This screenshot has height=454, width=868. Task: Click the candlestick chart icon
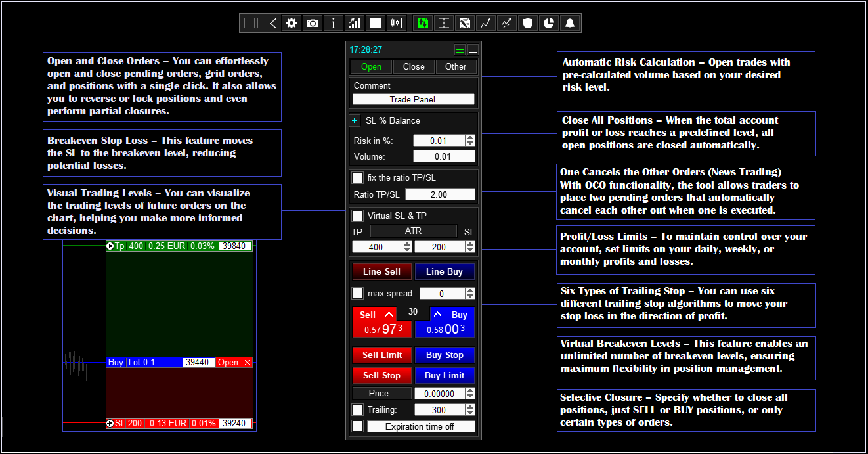tap(396, 24)
